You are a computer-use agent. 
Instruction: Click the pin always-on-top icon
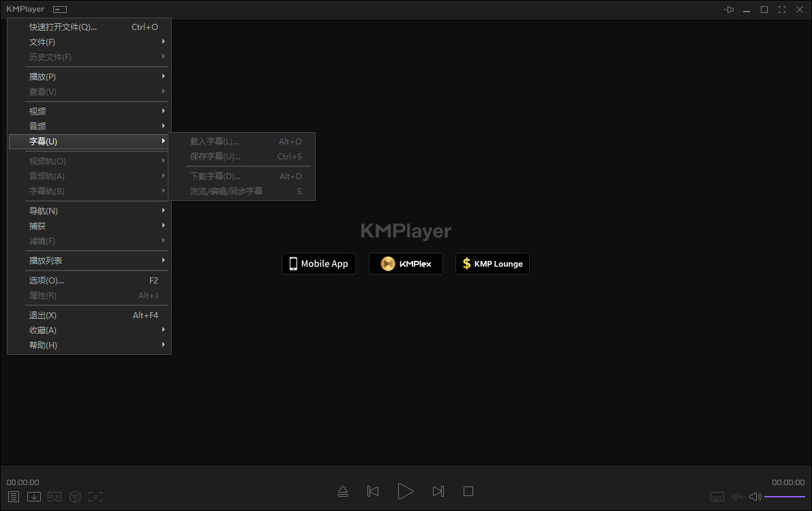pos(729,10)
